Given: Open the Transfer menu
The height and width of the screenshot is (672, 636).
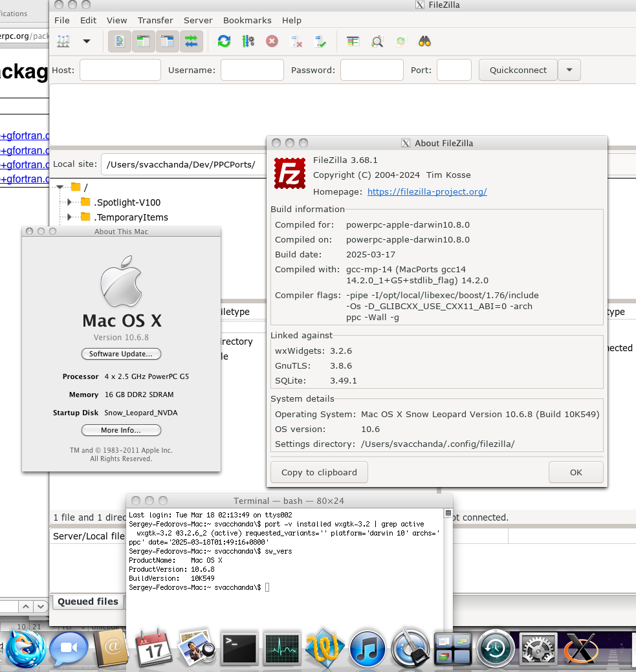Looking at the screenshot, I should pyautogui.click(x=155, y=21).
